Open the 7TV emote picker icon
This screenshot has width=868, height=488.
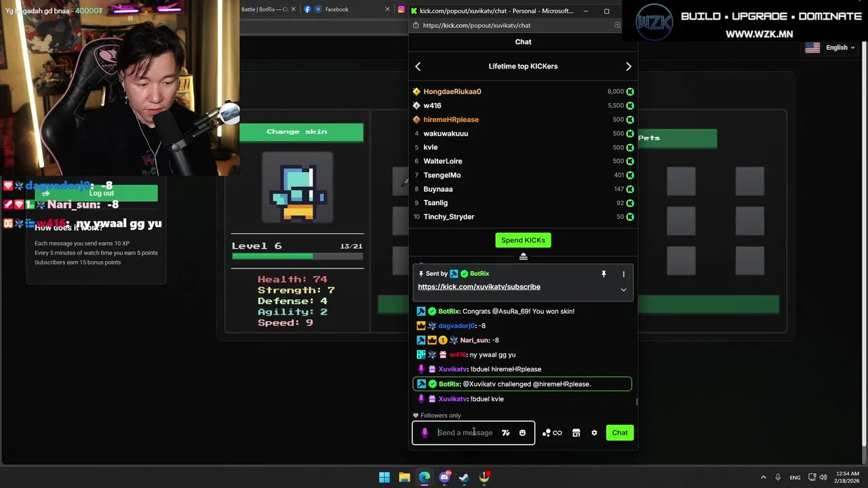click(505, 432)
